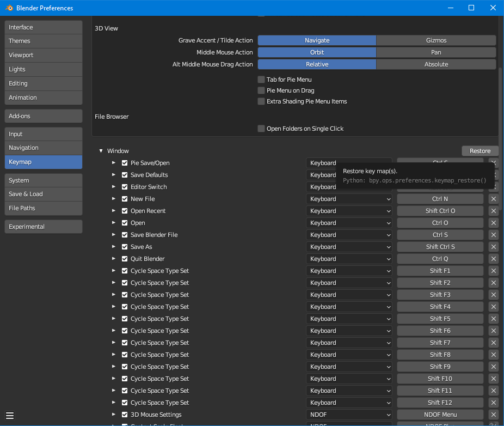
Task: Uncheck the Quit Blender keymap item
Action: 125,259
